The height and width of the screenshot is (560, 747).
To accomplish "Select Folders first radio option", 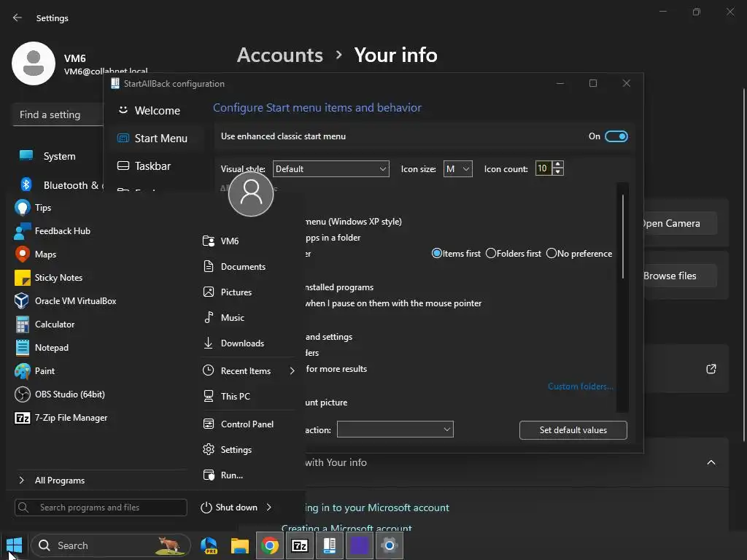I will (514, 253).
